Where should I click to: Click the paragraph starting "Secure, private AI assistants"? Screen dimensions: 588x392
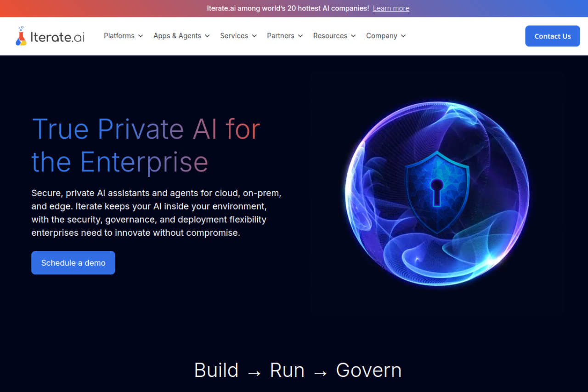pos(157,213)
